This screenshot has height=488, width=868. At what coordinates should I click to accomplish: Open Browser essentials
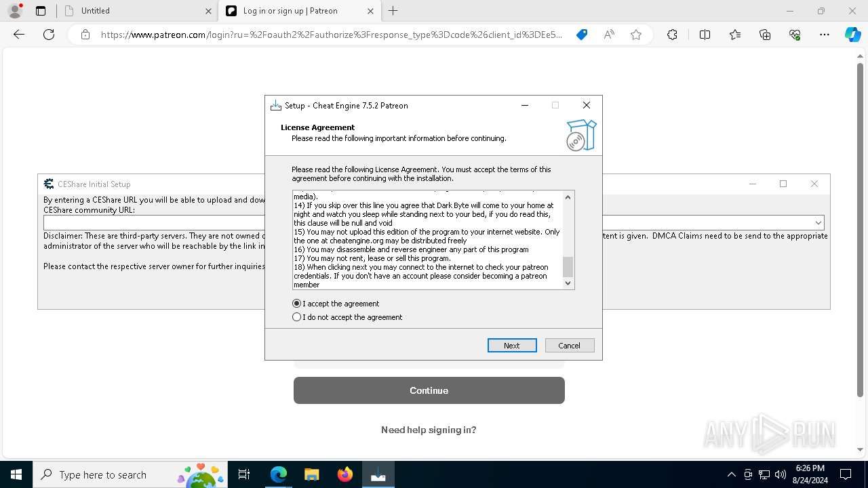795,35
